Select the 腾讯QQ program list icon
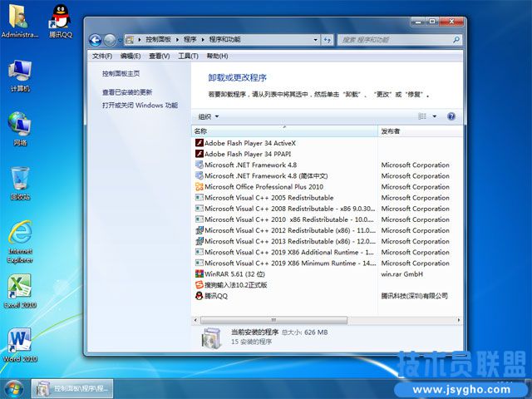Viewport: 532px width, 399px height. coord(199,296)
